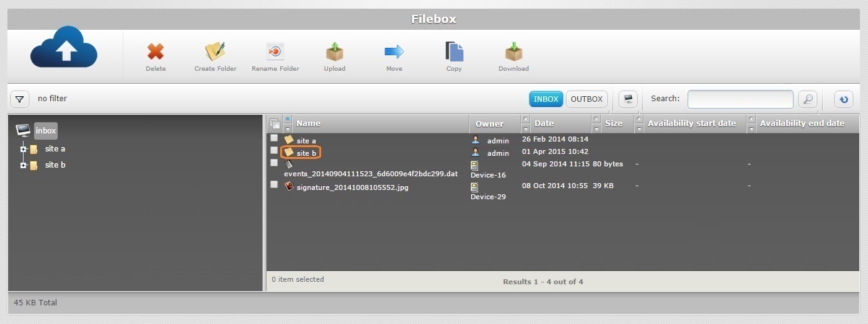The width and height of the screenshot is (868, 324).
Task: Check the box for site b row
Action: click(274, 150)
